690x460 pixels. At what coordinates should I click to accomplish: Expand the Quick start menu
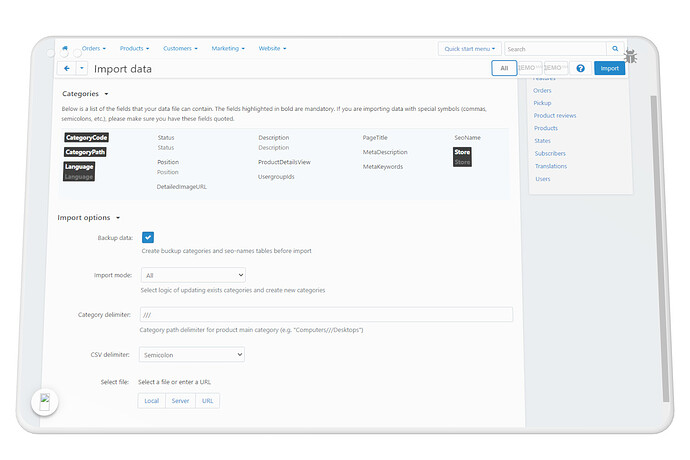pos(470,49)
